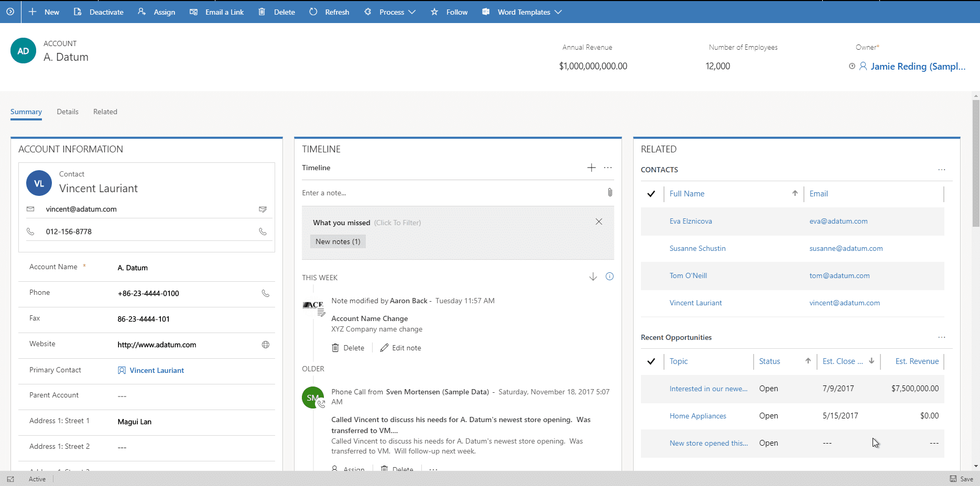Screen dimensions: 980x486
Task: Switch to the Summary tab
Action: 26,112
